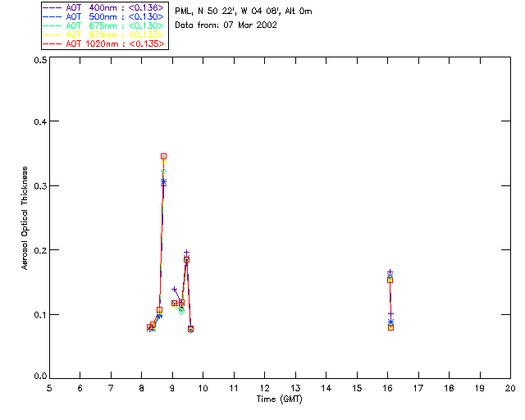Click the 0.1 y-axis tick label
Viewport: 525px width, 420px height.
40,315
